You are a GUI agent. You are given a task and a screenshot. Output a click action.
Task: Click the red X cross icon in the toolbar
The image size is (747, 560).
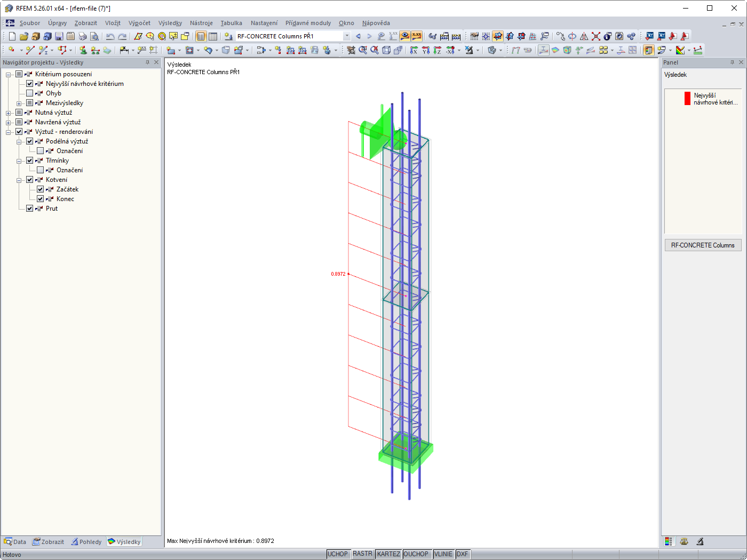tap(596, 36)
